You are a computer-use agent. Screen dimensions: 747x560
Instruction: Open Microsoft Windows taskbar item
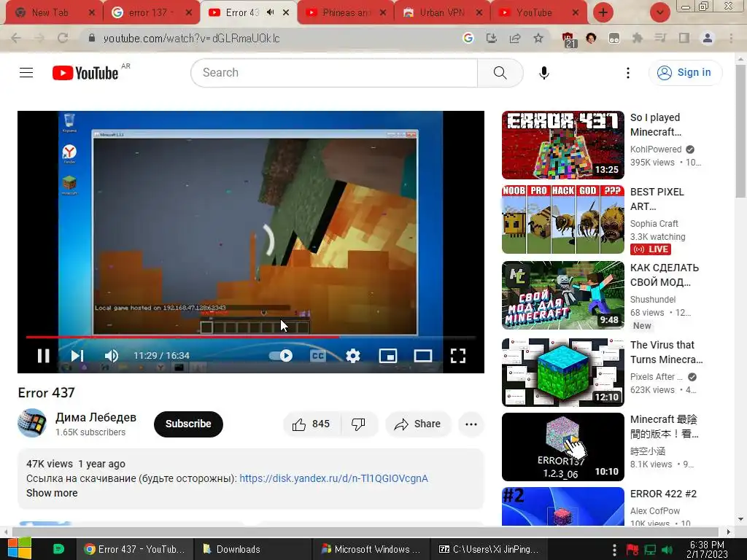(371, 549)
